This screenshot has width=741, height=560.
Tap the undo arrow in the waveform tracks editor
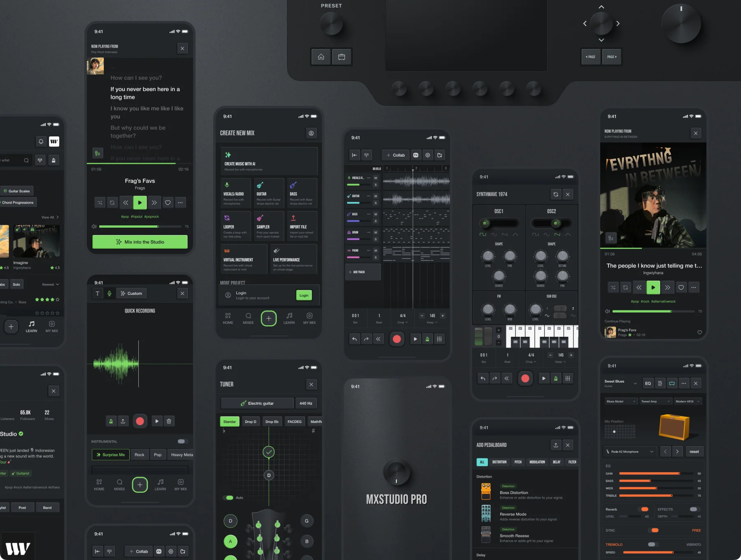point(354,339)
